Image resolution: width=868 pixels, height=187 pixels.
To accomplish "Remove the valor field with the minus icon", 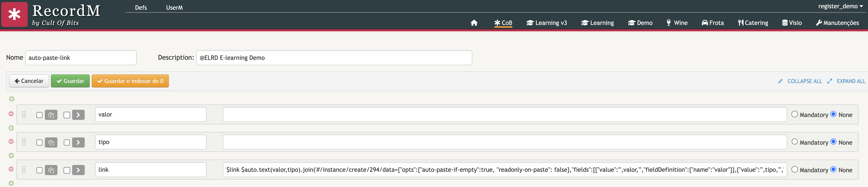I will [11, 114].
